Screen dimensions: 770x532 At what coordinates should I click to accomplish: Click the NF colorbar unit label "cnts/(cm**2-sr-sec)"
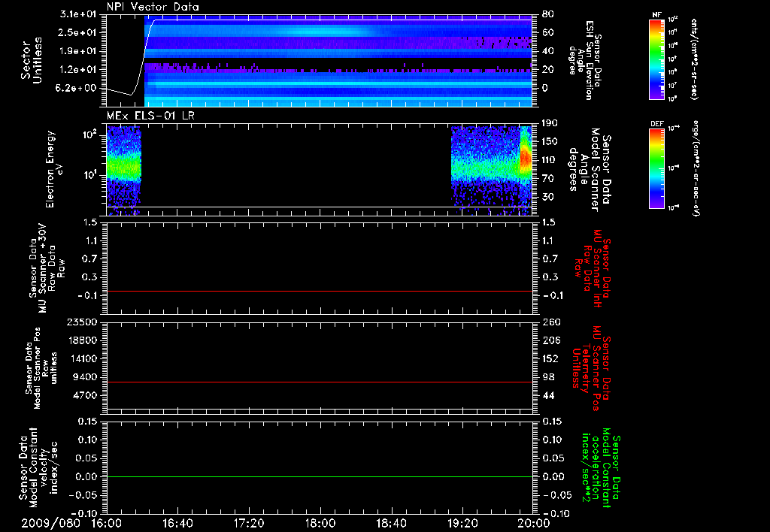pyautogui.click(x=694, y=59)
